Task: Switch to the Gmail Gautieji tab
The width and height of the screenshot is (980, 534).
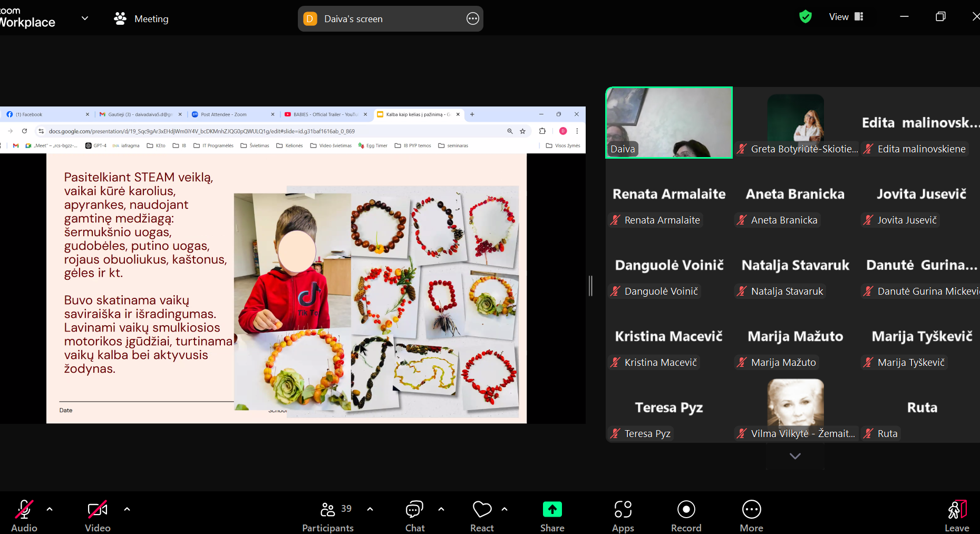Action: [x=140, y=114]
